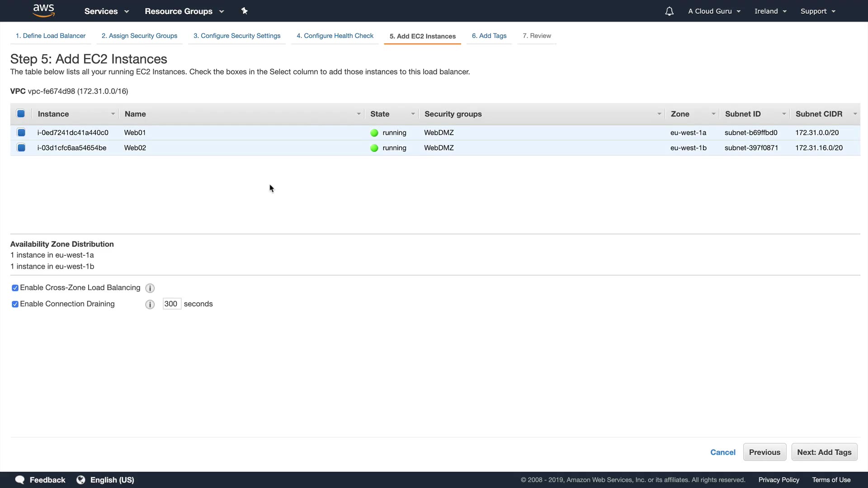Click info icon beside Cross-Zone Load Balancing

pyautogui.click(x=150, y=288)
